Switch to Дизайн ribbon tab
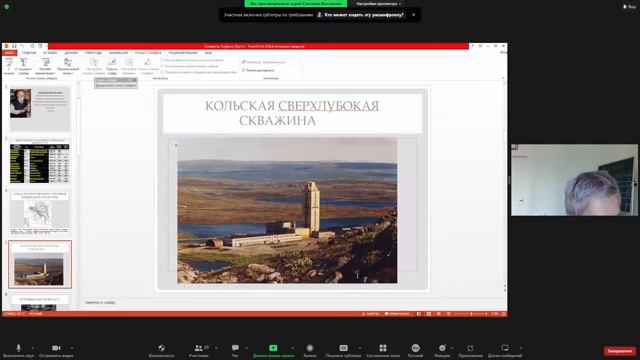Image resolution: width=640 pixels, height=360 pixels. point(71,53)
